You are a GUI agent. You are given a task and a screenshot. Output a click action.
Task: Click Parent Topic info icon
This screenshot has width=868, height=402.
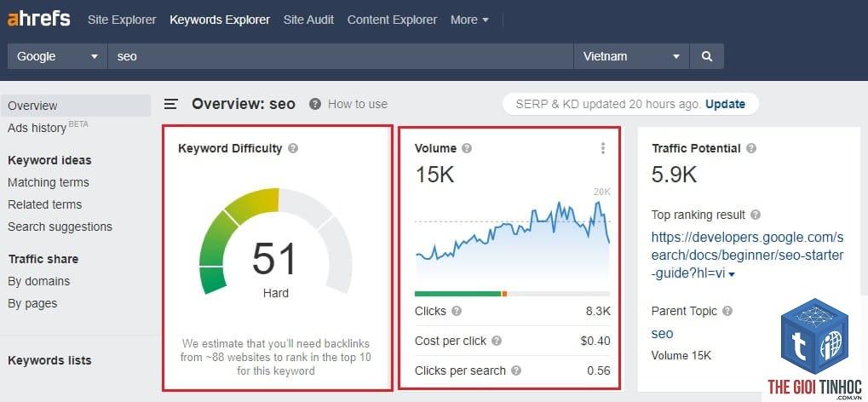tap(727, 311)
